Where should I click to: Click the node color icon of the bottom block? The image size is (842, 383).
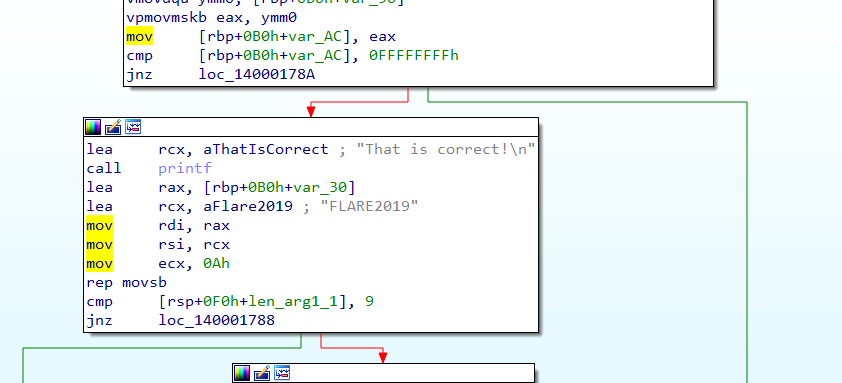coord(242,373)
